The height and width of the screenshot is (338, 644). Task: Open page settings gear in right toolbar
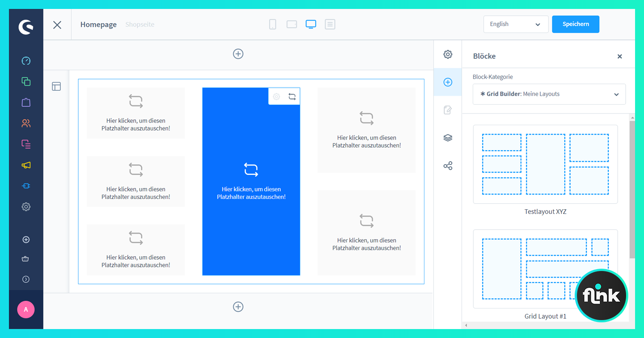click(448, 55)
